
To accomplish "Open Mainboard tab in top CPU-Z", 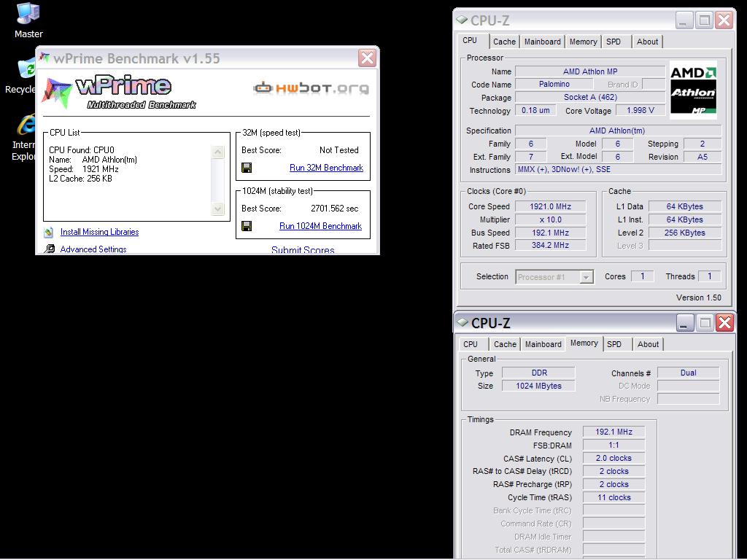I will [543, 42].
